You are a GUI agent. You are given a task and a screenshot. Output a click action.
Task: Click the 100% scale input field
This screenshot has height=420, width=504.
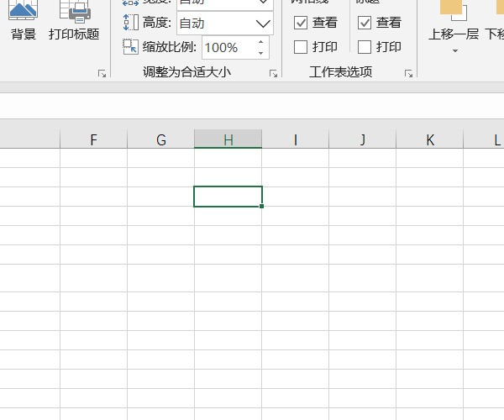[x=227, y=47]
